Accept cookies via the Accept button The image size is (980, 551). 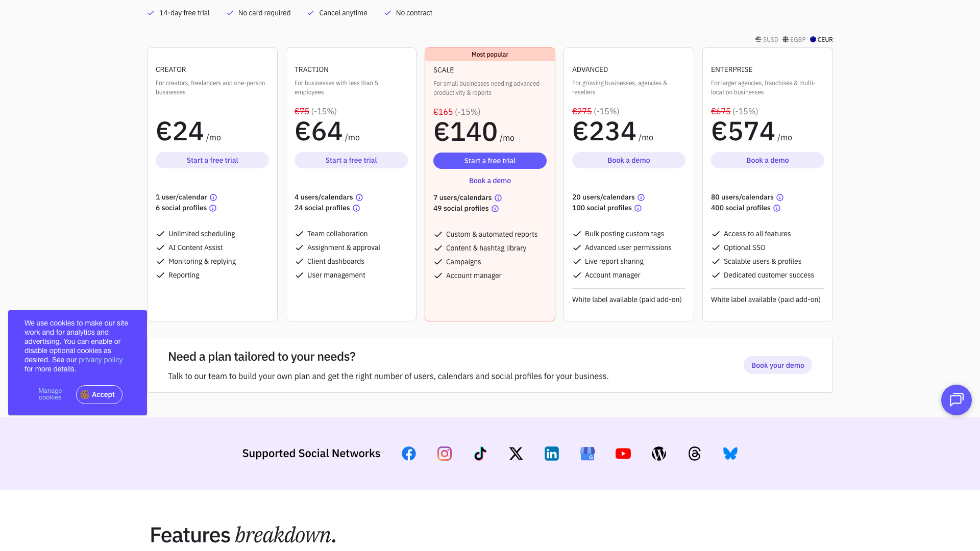(x=99, y=394)
